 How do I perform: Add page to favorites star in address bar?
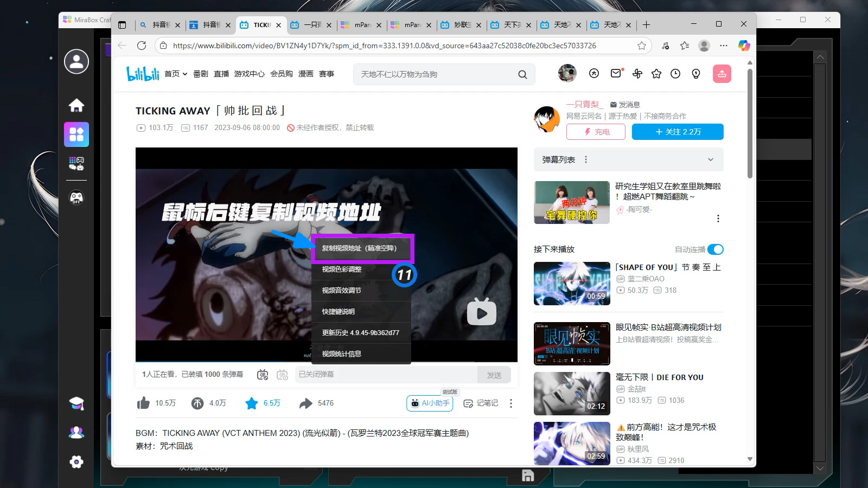642,46
